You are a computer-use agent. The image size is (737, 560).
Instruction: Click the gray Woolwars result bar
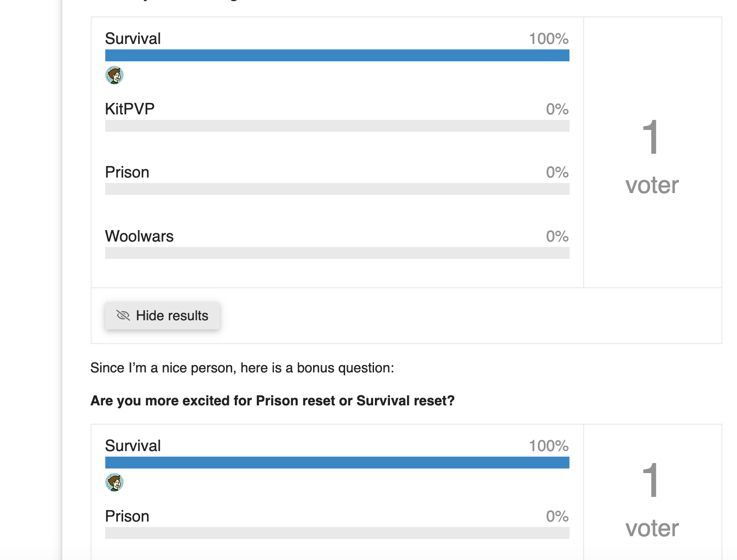(x=337, y=253)
